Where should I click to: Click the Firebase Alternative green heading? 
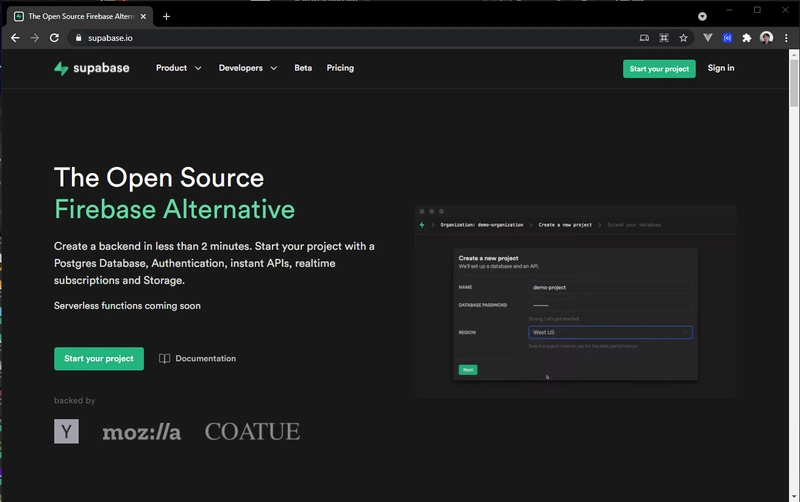tap(174, 209)
